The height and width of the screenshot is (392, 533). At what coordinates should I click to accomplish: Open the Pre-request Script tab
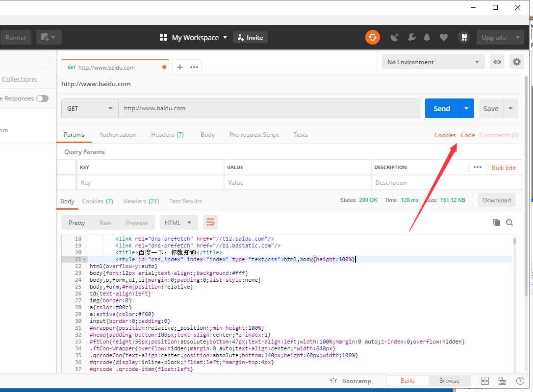click(x=254, y=135)
